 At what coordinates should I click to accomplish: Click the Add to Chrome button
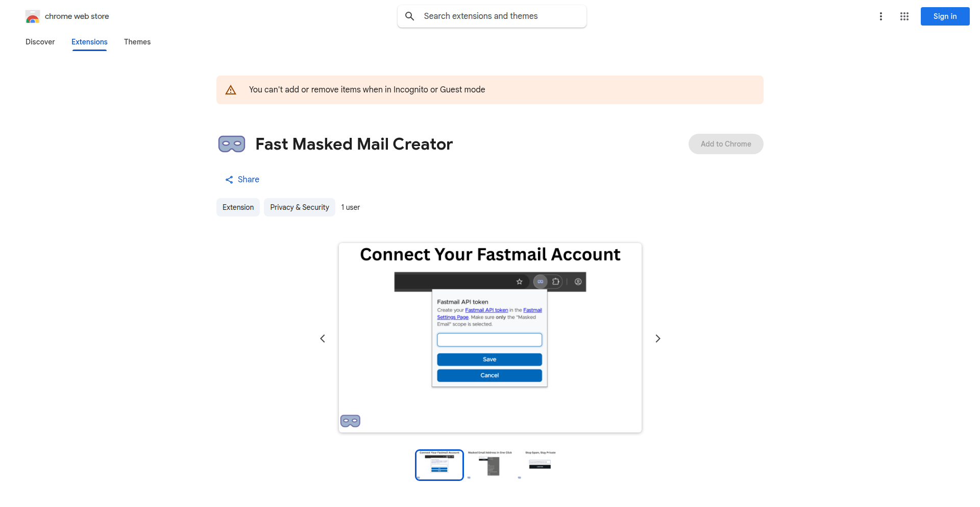[725, 144]
